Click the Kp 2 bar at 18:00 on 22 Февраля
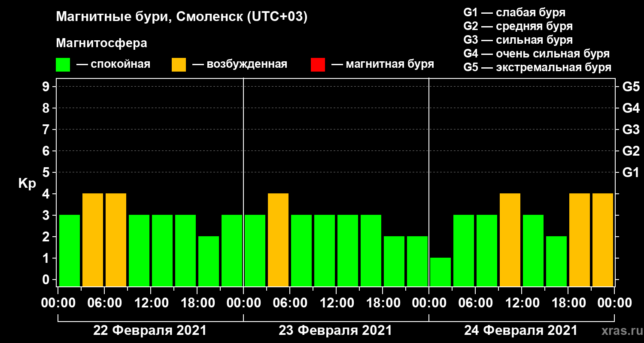644x343 pixels. (209, 261)
